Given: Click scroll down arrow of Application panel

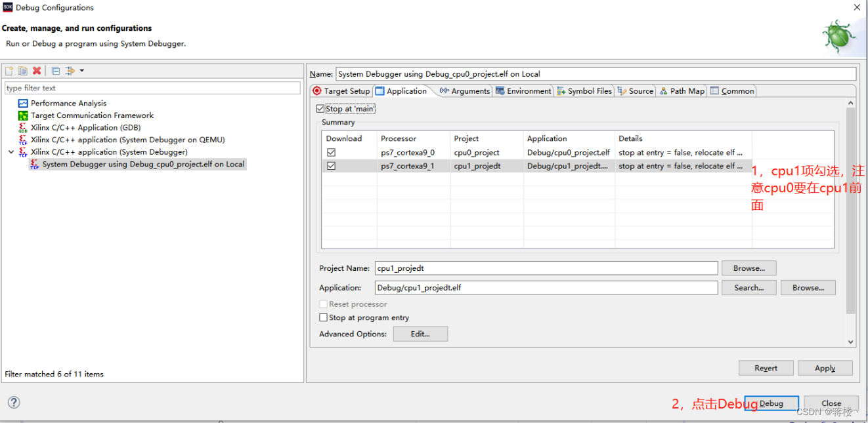Looking at the screenshot, I should pos(851,342).
